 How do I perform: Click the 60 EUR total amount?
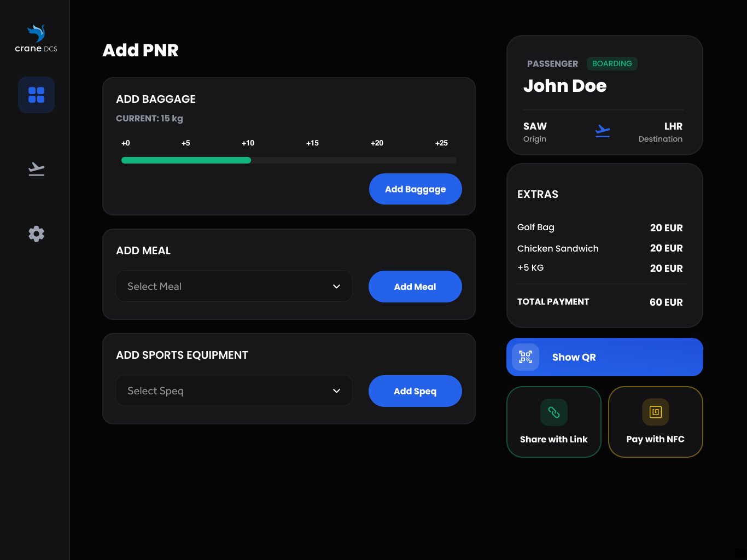pos(666,302)
